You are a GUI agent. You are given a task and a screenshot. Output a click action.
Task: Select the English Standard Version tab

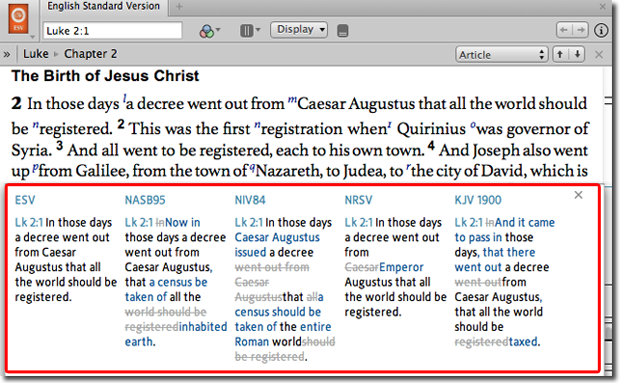click(104, 6)
